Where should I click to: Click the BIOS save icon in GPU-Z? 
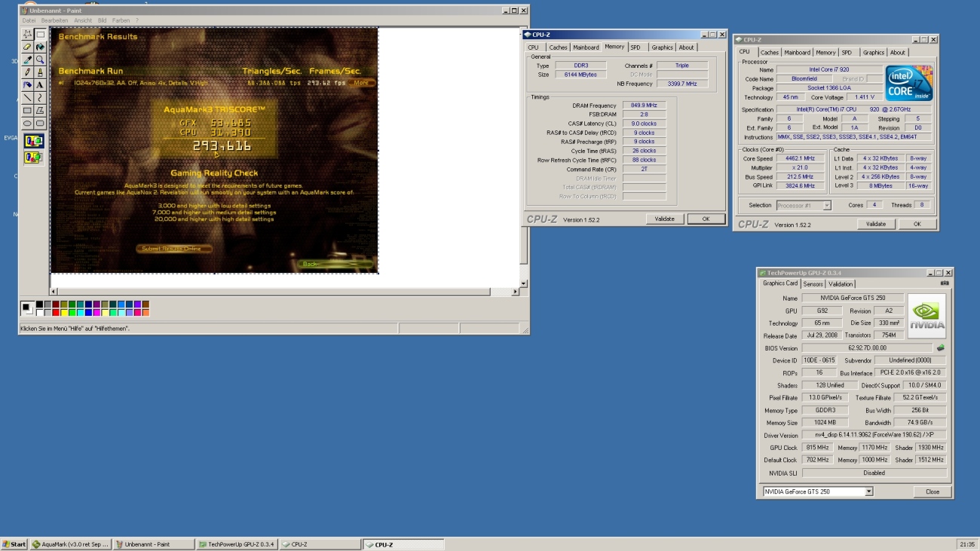pyautogui.click(x=940, y=348)
